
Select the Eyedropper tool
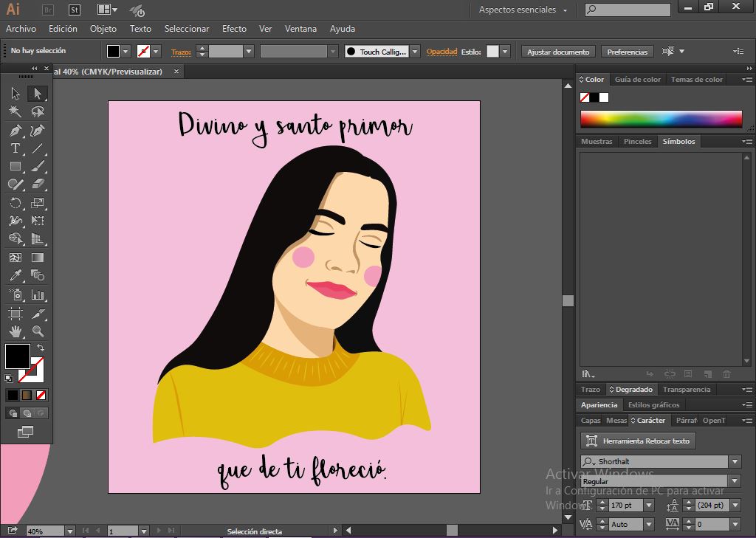(16, 275)
